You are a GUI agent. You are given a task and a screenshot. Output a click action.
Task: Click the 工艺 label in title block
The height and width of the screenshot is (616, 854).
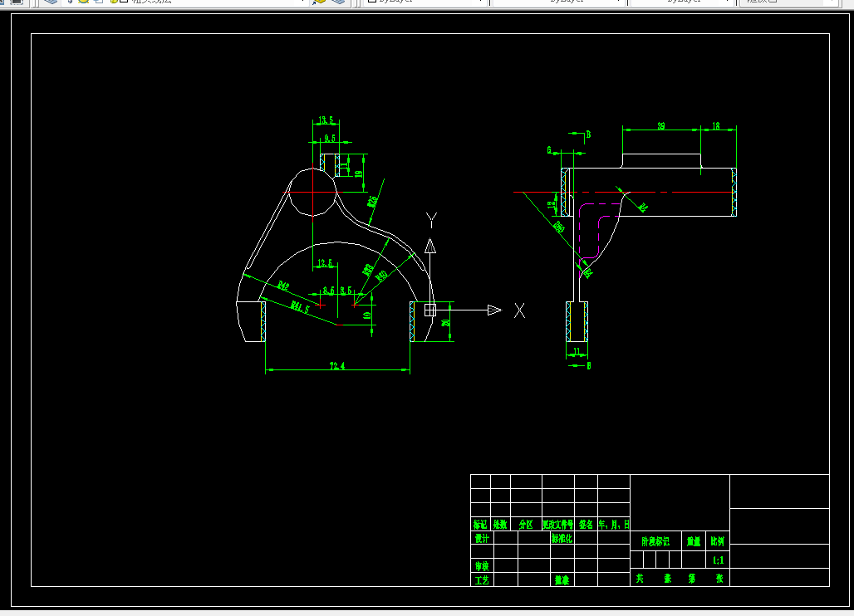coord(482,580)
